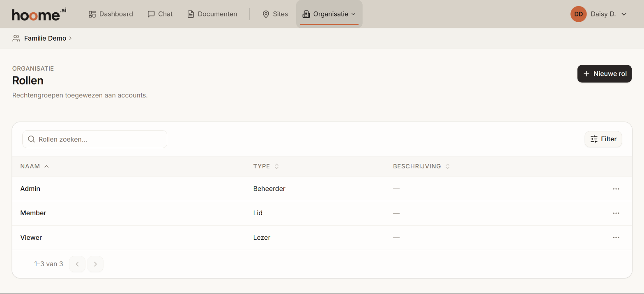The height and width of the screenshot is (294, 644).
Task: Select the Member role name
Action: (x=33, y=213)
